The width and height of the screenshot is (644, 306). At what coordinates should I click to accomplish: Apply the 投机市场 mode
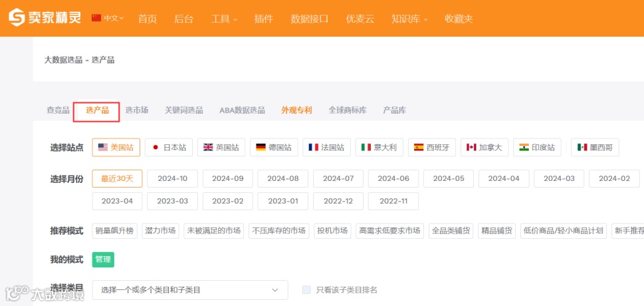[x=332, y=231]
